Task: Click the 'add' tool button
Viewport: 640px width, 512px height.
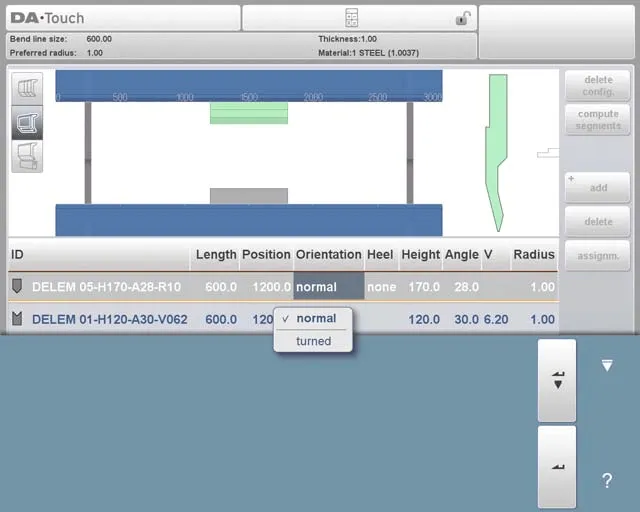Action: [597, 187]
